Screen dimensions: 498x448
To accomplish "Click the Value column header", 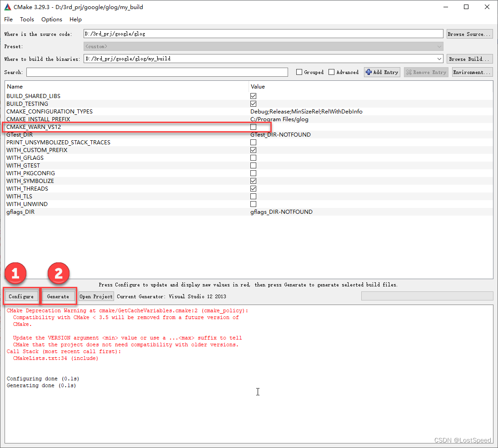I will [371, 87].
